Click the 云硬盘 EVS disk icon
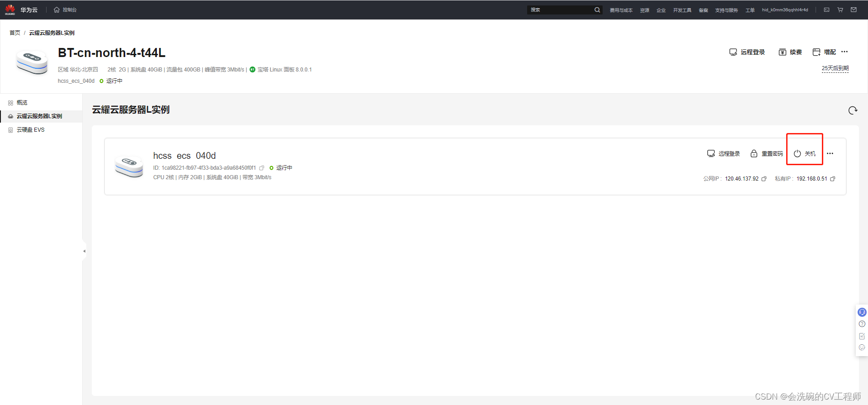 (x=10, y=130)
